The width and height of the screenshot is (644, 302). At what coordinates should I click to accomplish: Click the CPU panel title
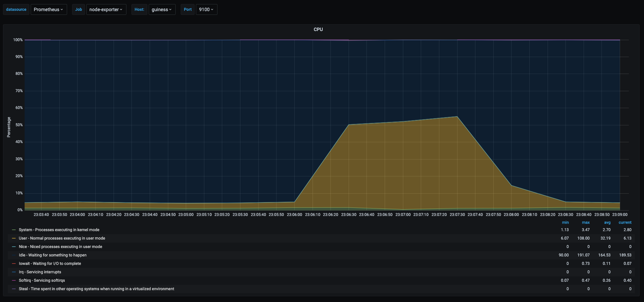[x=318, y=29]
